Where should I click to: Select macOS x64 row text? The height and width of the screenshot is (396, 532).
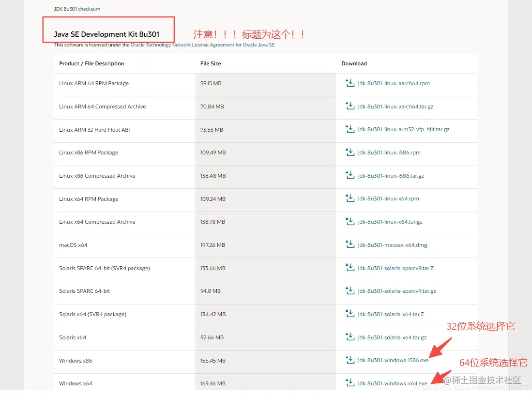73,245
